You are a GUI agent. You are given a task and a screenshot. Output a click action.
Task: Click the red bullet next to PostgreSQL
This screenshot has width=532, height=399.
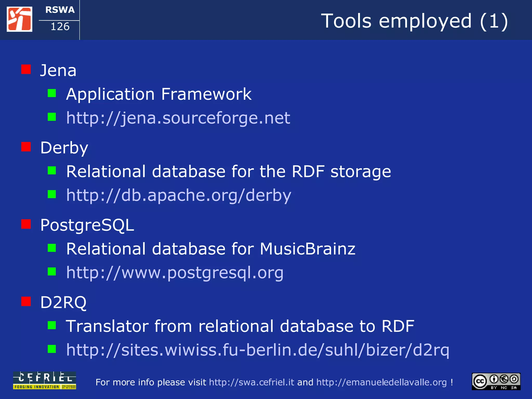(26, 224)
